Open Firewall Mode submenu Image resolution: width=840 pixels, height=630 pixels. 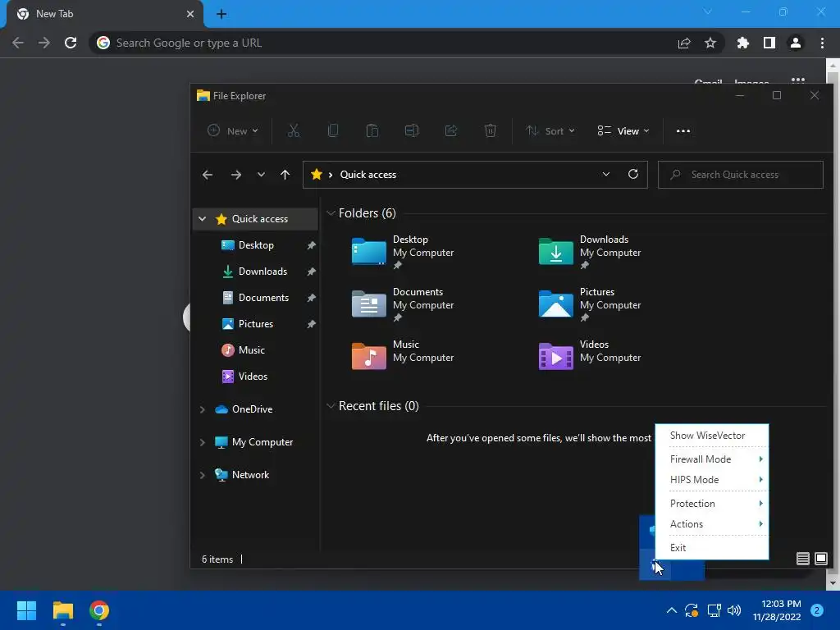point(712,459)
